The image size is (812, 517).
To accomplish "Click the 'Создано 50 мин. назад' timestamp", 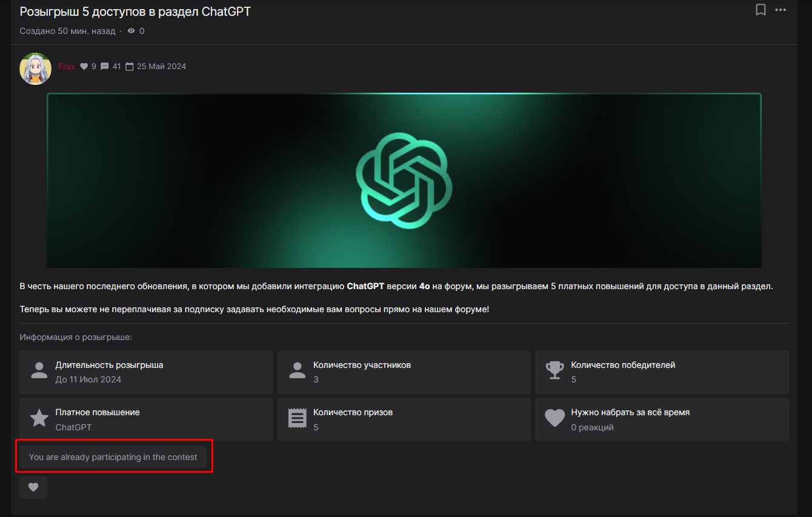I will (67, 31).
